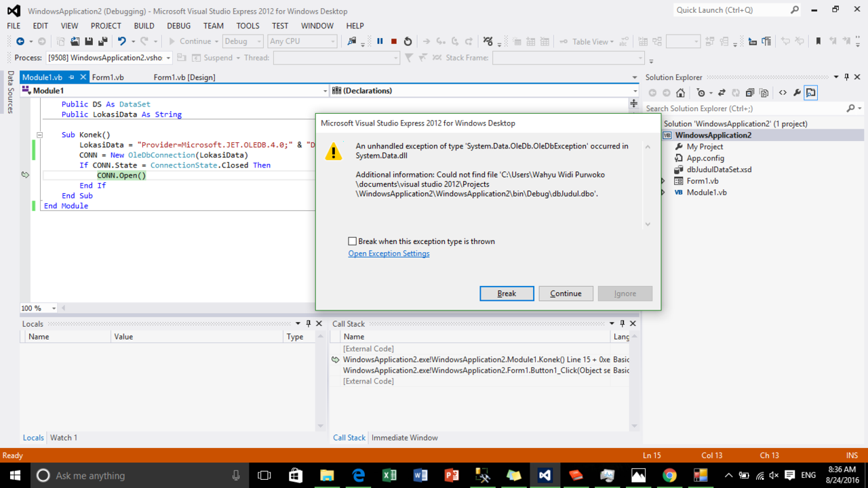Toggle pin on the Module1.vb tab
The height and width of the screenshot is (488, 868).
point(71,77)
